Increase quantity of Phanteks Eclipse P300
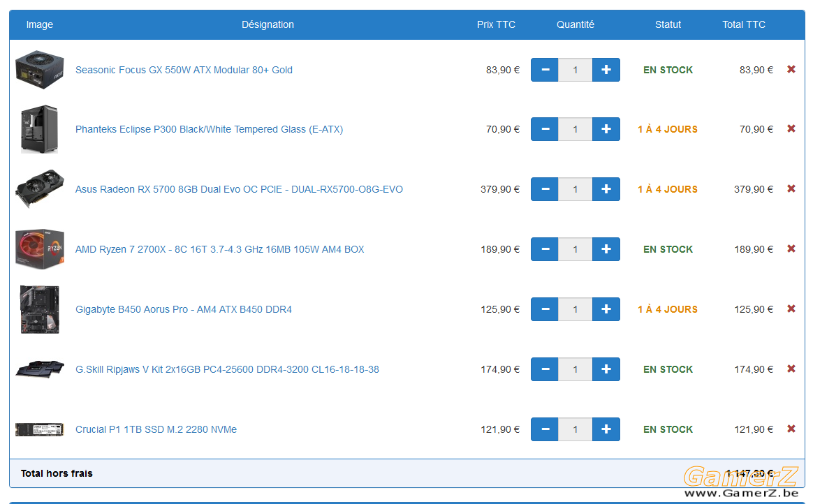813x504 pixels. tap(606, 129)
